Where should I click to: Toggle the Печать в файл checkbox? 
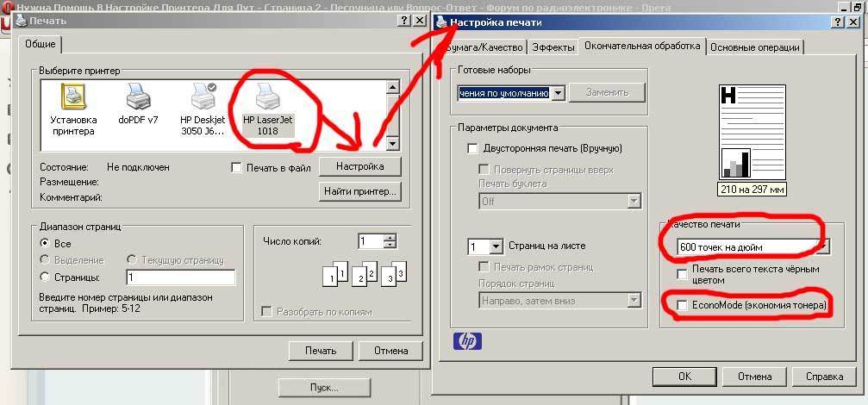(x=236, y=168)
